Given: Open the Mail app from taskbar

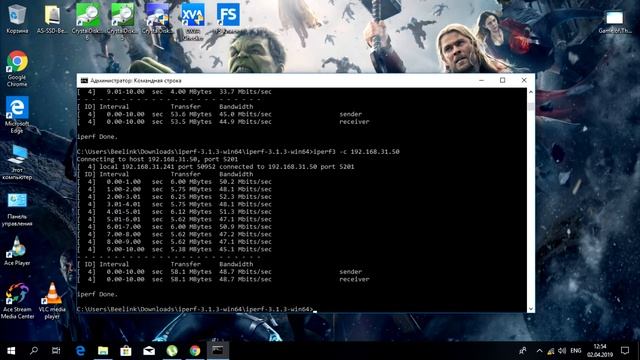Looking at the screenshot, I should pyautogui.click(x=149, y=351).
